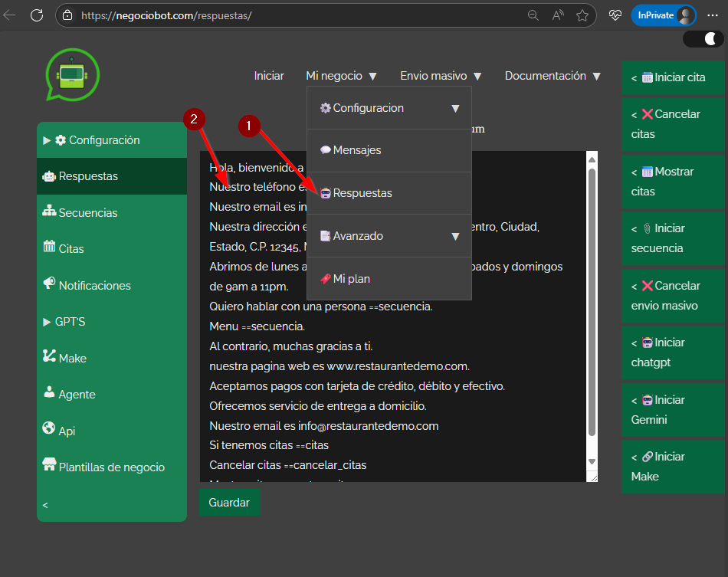Image resolution: width=728 pixels, height=577 pixels.
Task: Click the speech bubble icon next to Mensajes
Action: point(326,150)
